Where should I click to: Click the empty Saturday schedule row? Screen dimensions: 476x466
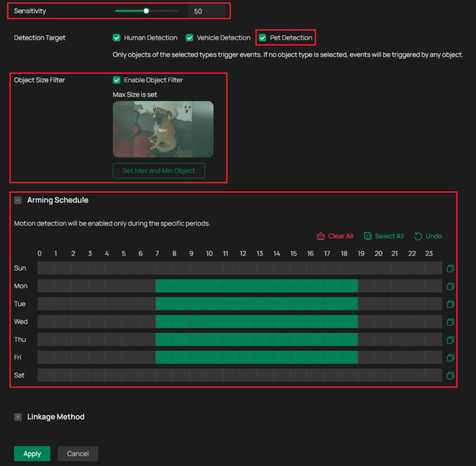point(240,376)
